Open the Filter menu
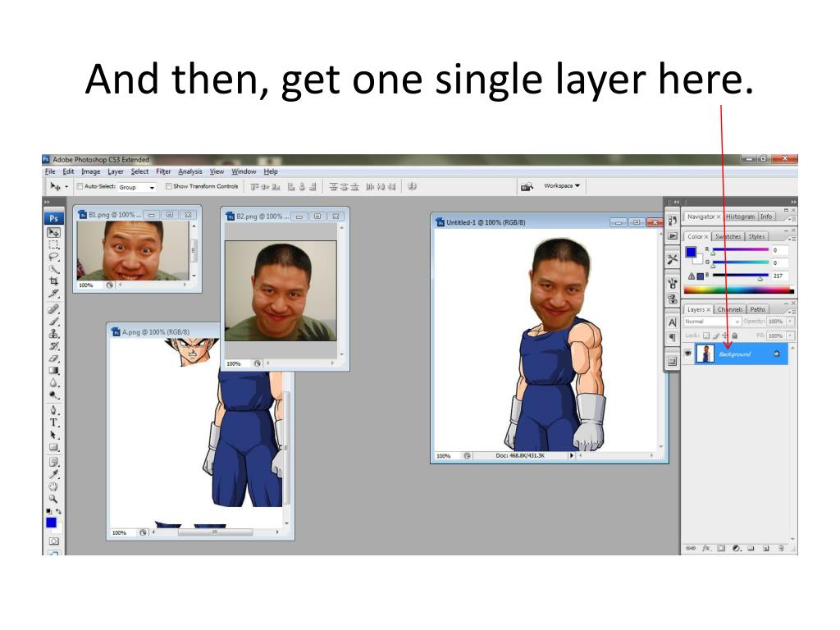Screen dimensions: 840x630 tap(163, 171)
